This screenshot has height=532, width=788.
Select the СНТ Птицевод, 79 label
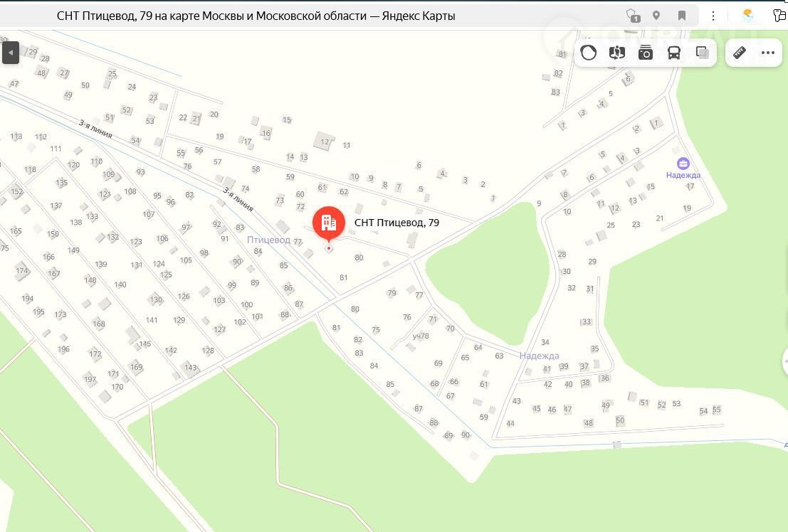(396, 223)
